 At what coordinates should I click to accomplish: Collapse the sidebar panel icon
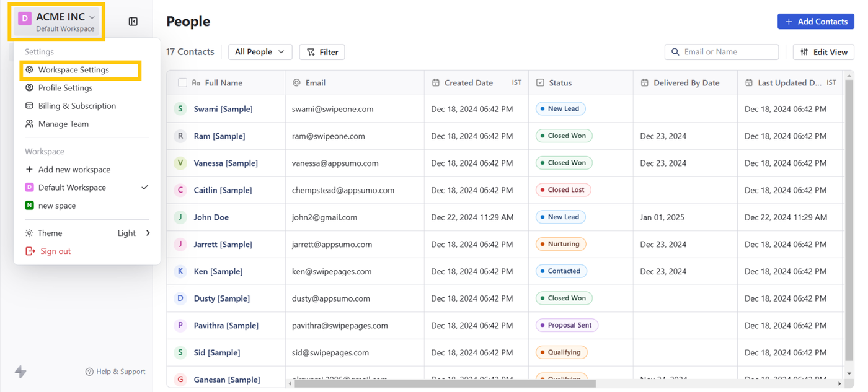click(133, 22)
